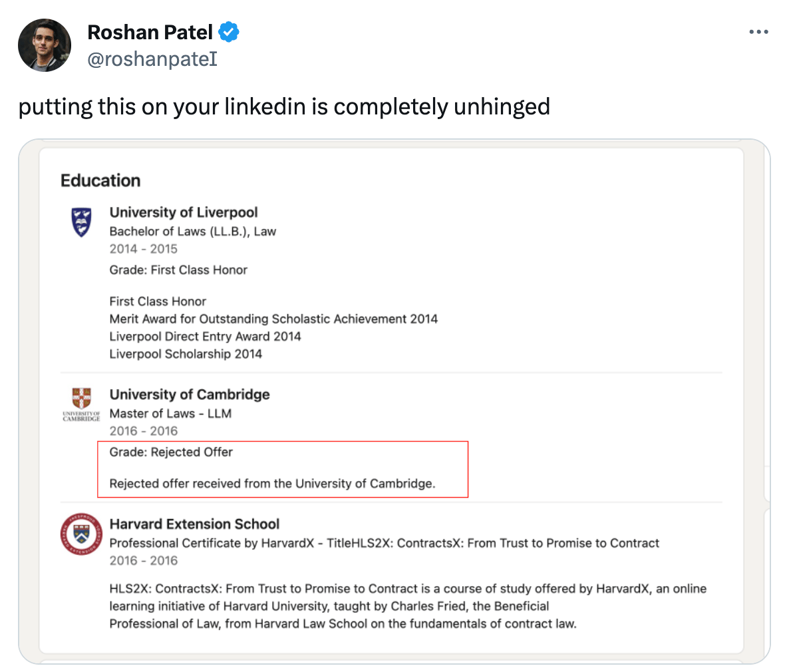This screenshot has width=789, height=672.
Task: Click the University of Cambridge heading
Action: click(x=190, y=395)
